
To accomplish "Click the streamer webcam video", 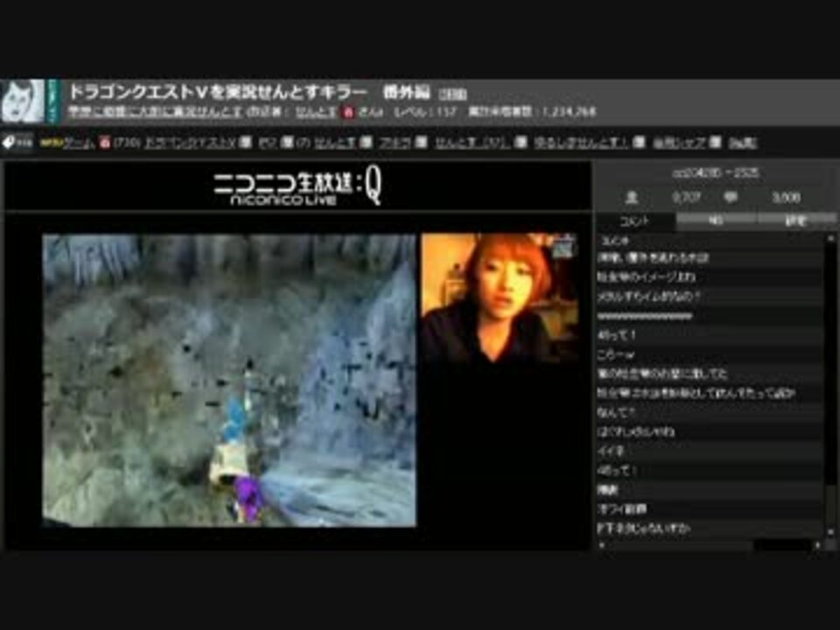I will (500, 298).
